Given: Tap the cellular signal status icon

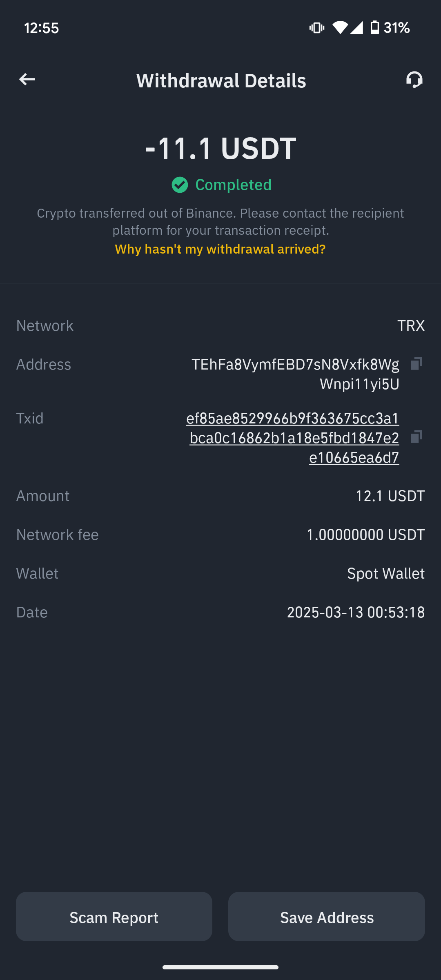Looking at the screenshot, I should coord(356,28).
